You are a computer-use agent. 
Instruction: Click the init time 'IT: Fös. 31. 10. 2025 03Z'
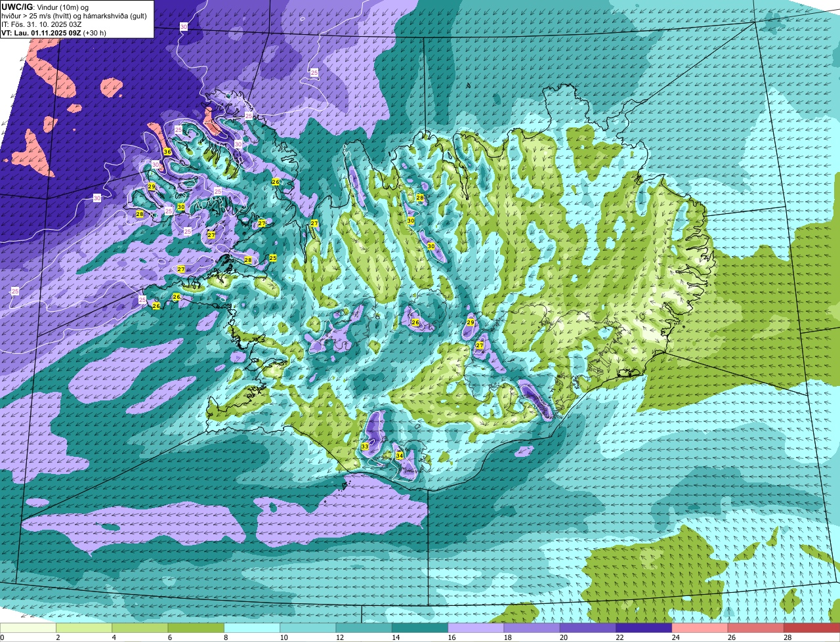click(42, 24)
